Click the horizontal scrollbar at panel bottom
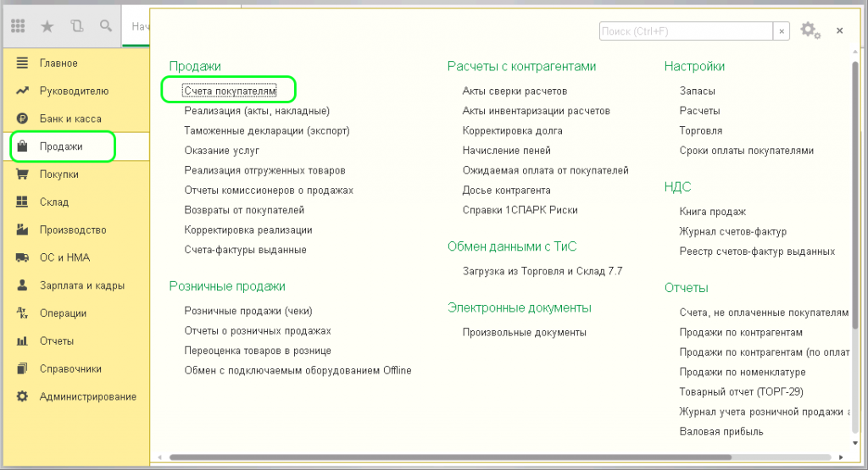The image size is (868, 470). (451, 457)
